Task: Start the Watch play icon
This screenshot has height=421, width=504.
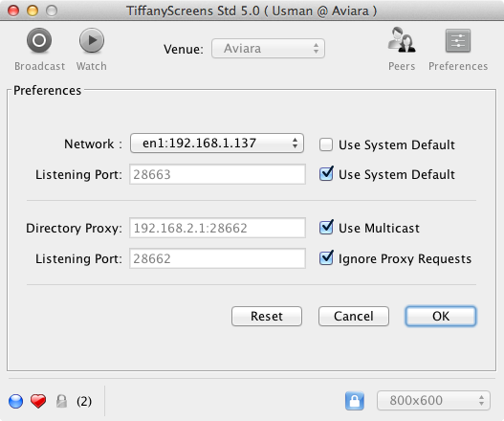Action: tap(92, 40)
